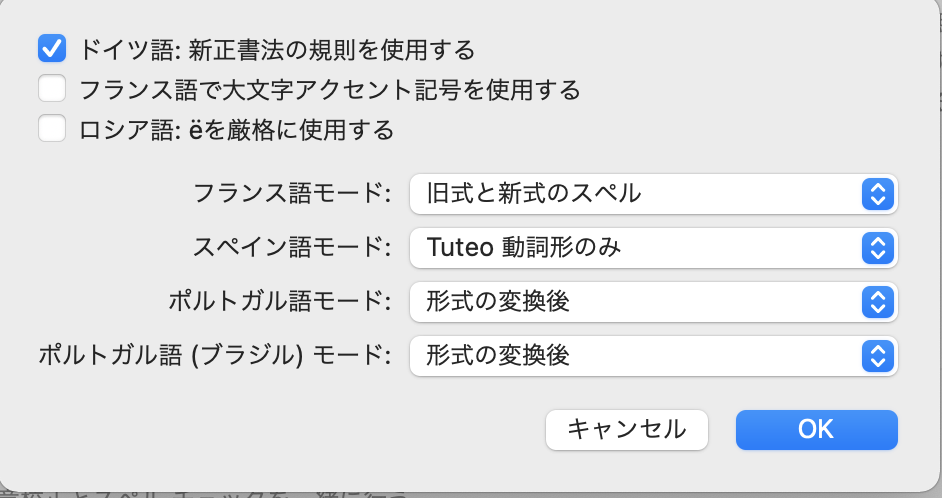
Task: Click the blue chevron icon beside 旧式と新式のスペル
Action: pyautogui.click(x=876, y=194)
